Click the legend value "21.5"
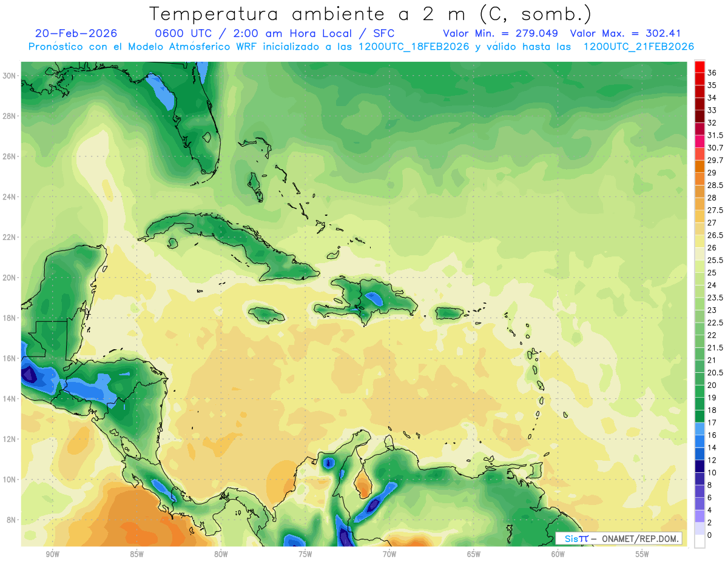The width and height of the screenshot is (728, 562). [x=715, y=347]
